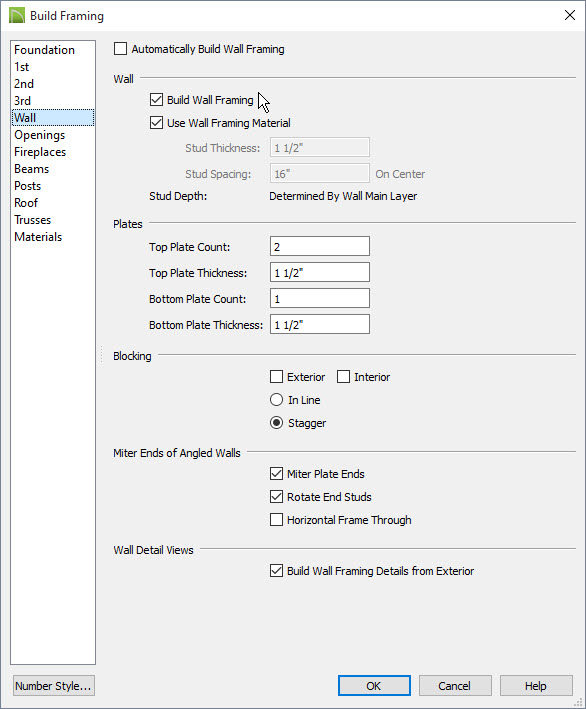Open Number Style settings
The image size is (586, 709).
click(54, 686)
